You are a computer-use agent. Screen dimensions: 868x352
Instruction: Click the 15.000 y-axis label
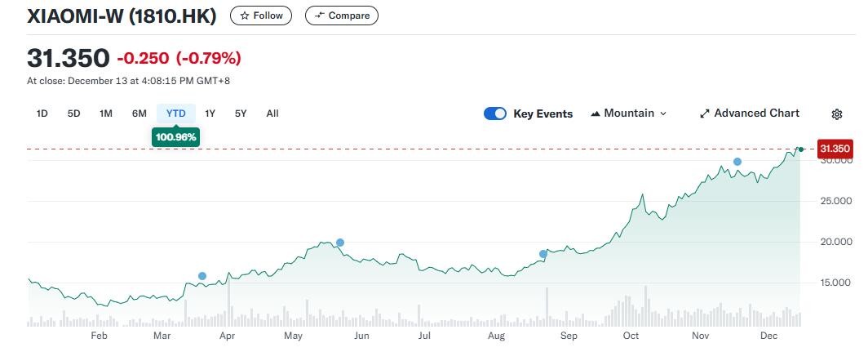[835, 283]
